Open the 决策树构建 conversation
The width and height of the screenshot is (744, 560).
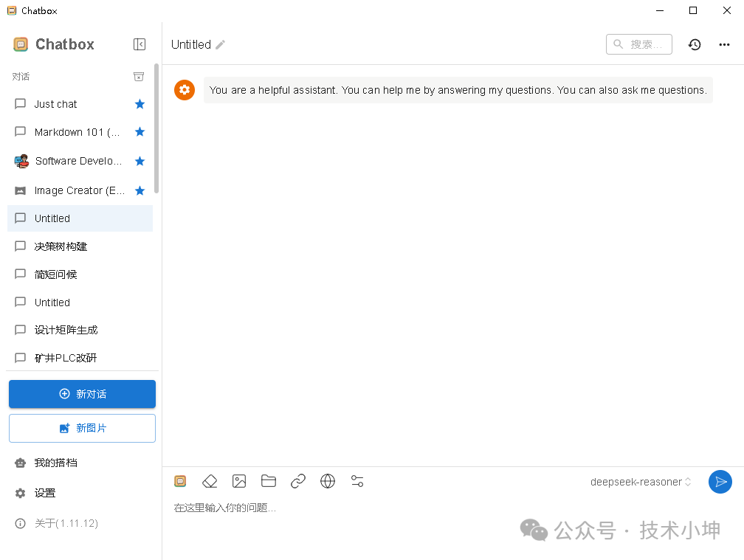[80, 246]
